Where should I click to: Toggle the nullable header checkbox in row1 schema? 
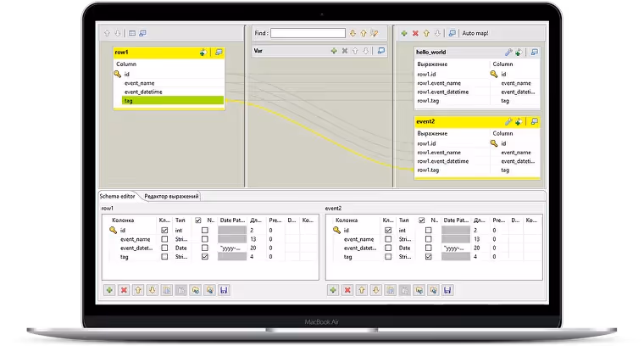(x=198, y=220)
